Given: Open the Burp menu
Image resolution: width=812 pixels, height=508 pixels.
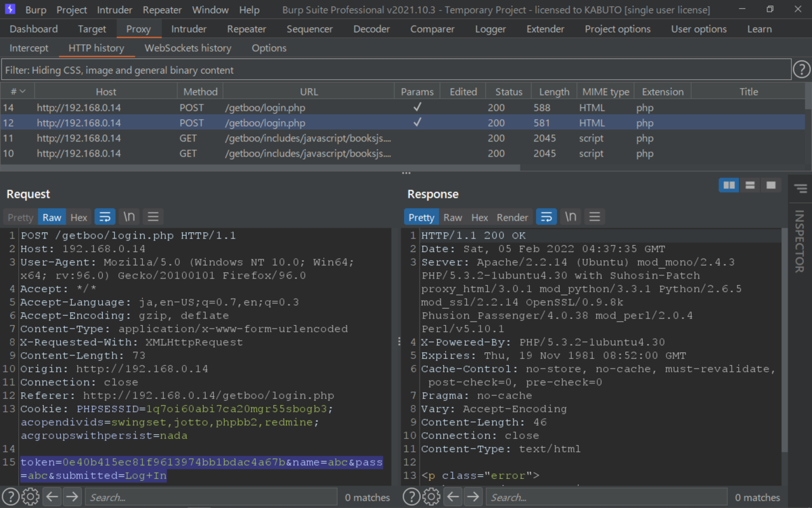Looking at the screenshot, I should coord(36,10).
